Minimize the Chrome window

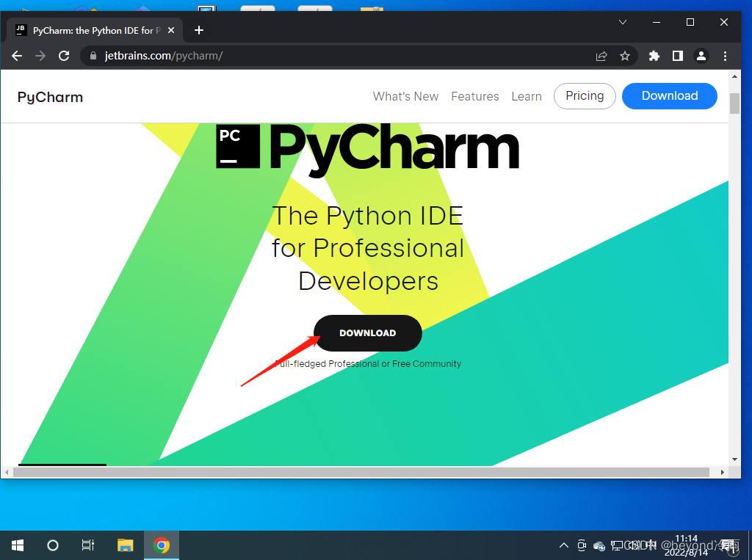(x=657, y=22)
